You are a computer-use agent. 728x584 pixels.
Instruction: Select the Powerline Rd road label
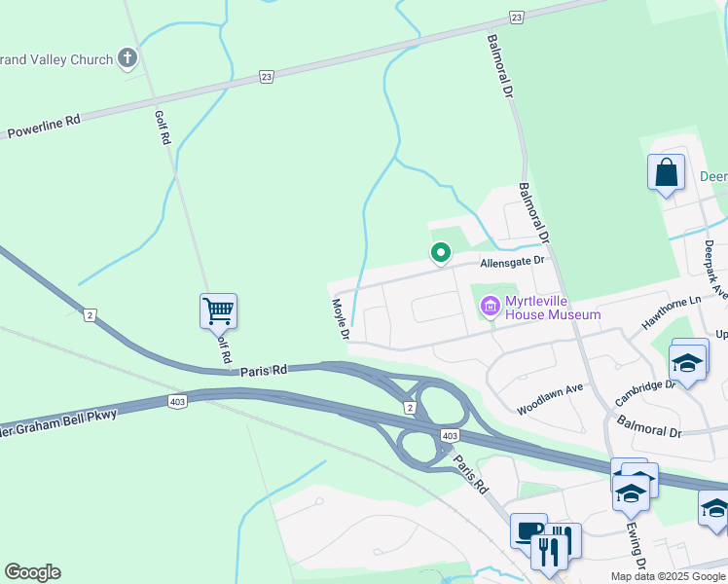click(44, 127)
